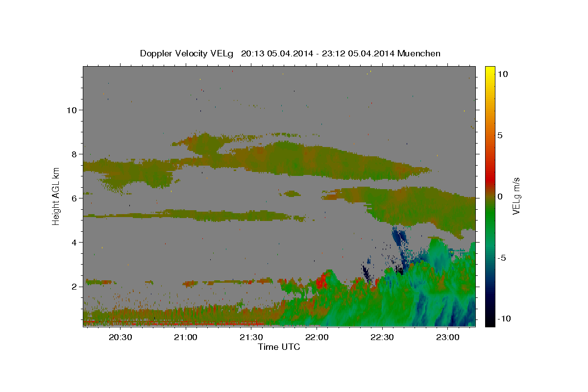Click the colorbar value 5 label
588x392 pixels.
(500, 135)
